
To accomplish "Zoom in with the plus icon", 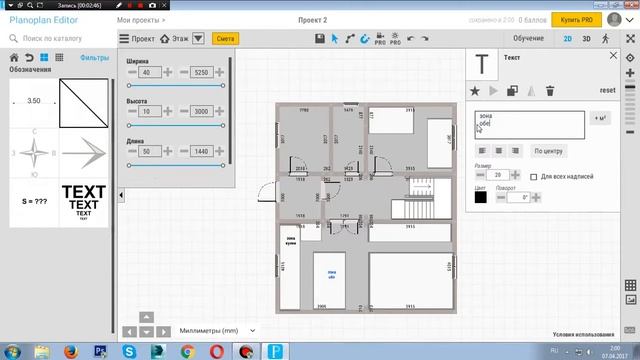I will click(630, 73).
